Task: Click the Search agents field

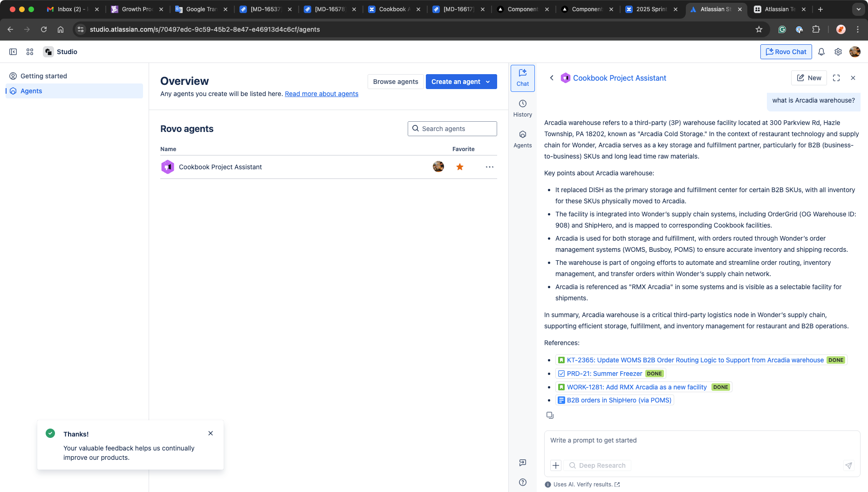Action: (x=452, y=129)
